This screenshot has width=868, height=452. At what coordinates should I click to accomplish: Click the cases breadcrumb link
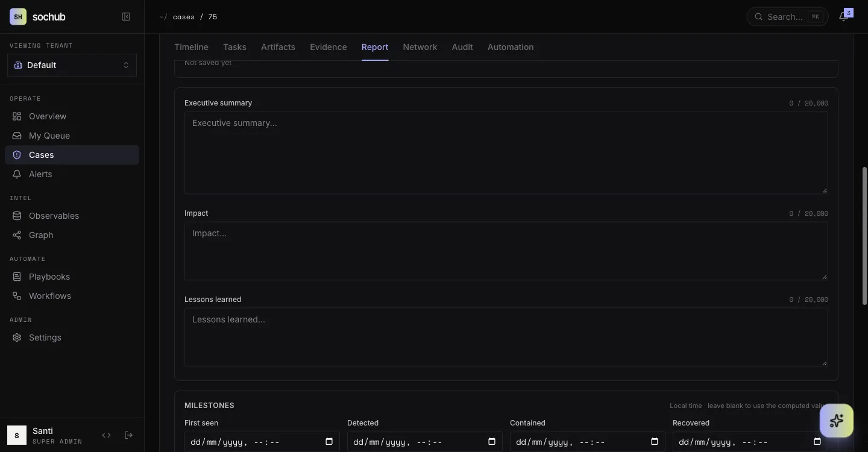(183, 17)
